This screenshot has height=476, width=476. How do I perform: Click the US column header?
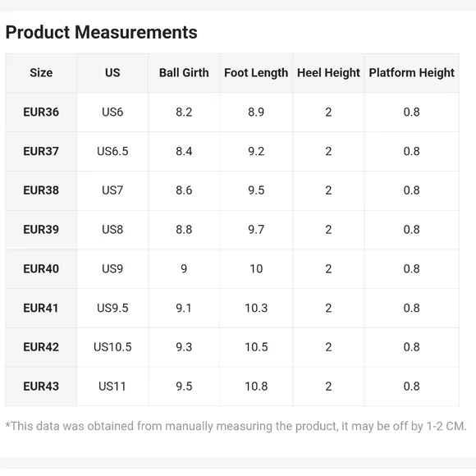click(112, 73)
